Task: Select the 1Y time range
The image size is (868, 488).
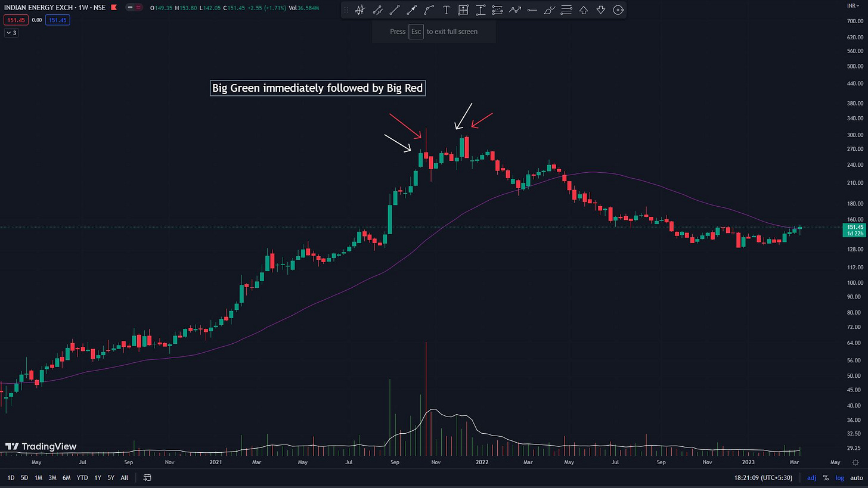Action: pyautogui.click(x=98, y=477)
